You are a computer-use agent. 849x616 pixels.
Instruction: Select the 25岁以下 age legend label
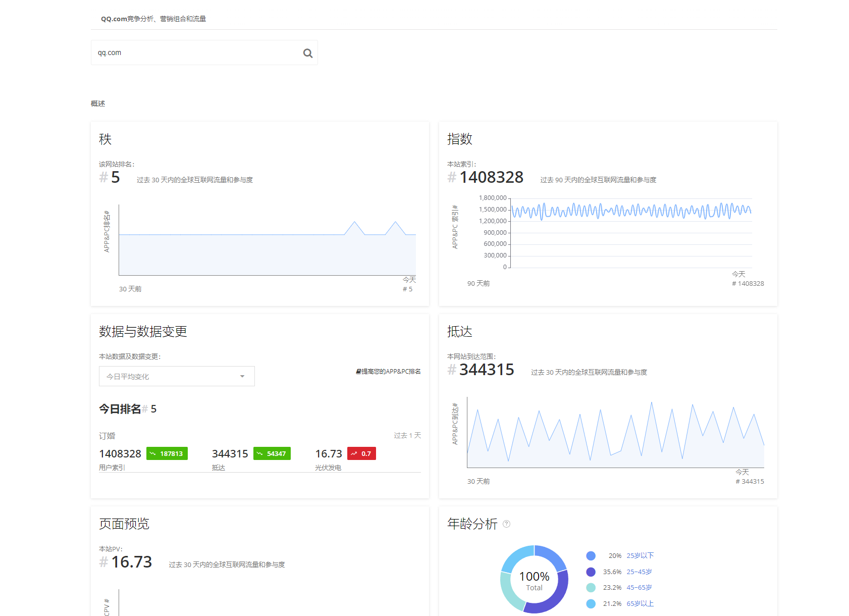coord(640,555)
